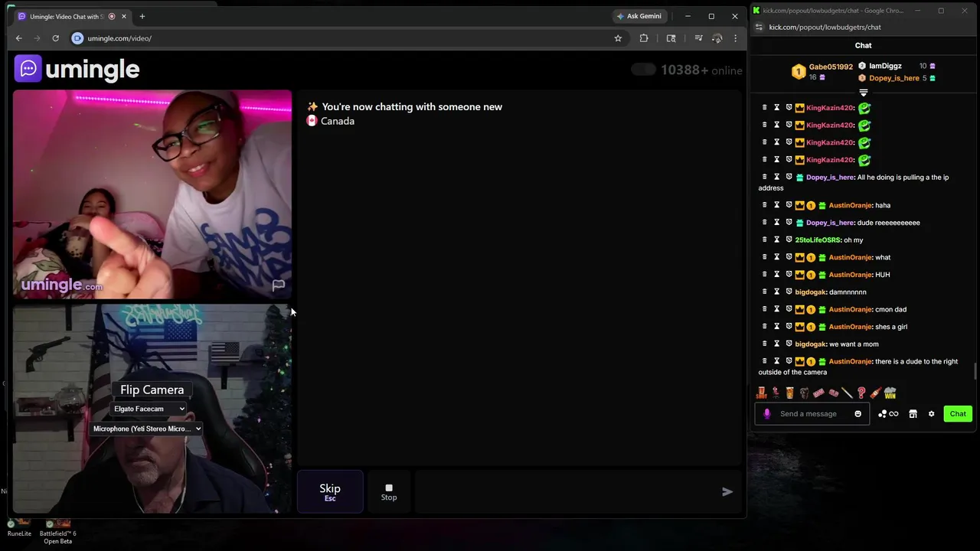Send the question mark emote
The height and width of the screenshot is (551, 980).
coord(861,393)
